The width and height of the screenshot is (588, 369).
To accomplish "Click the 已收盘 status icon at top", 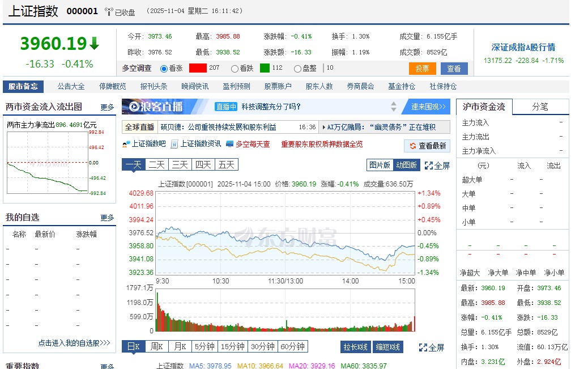I will click(x=109, y=11).
